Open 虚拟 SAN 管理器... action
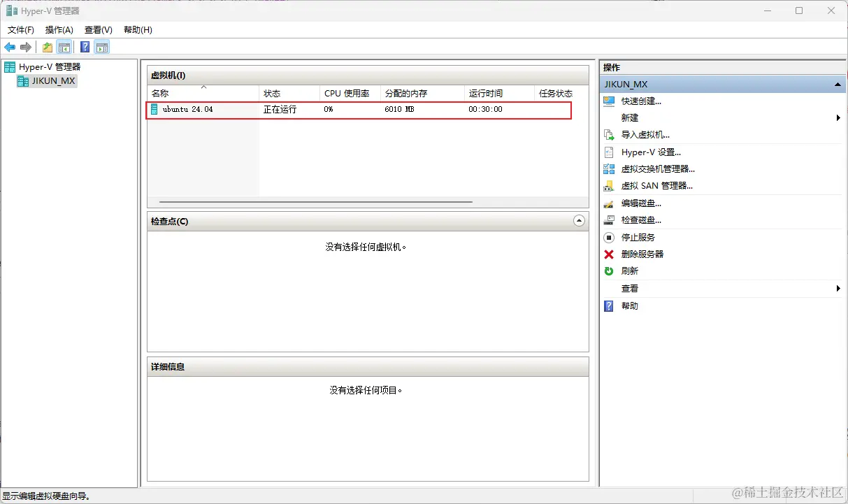848x504 pixels. tap(657, 186)
